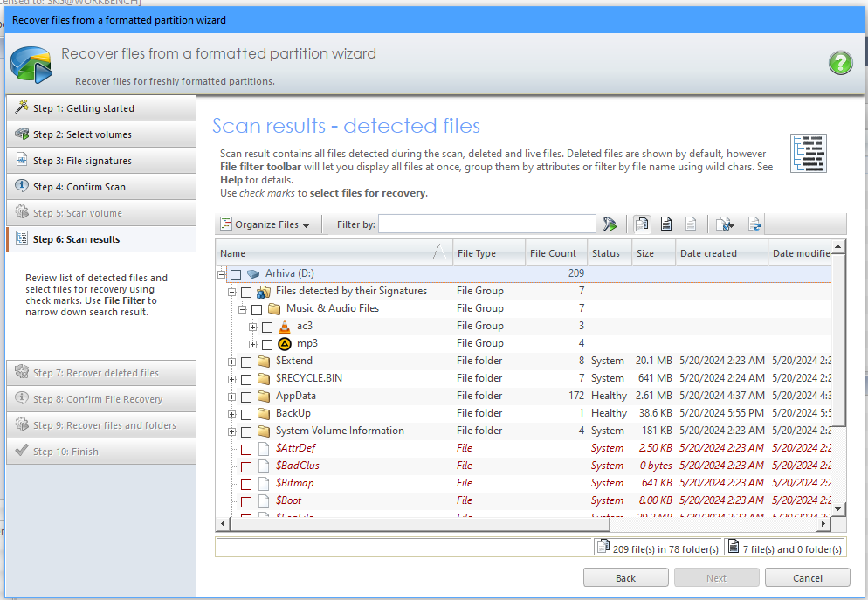Click the mp3 group round icon
This screenshot has height=600, width=868.
coord(285,344)
